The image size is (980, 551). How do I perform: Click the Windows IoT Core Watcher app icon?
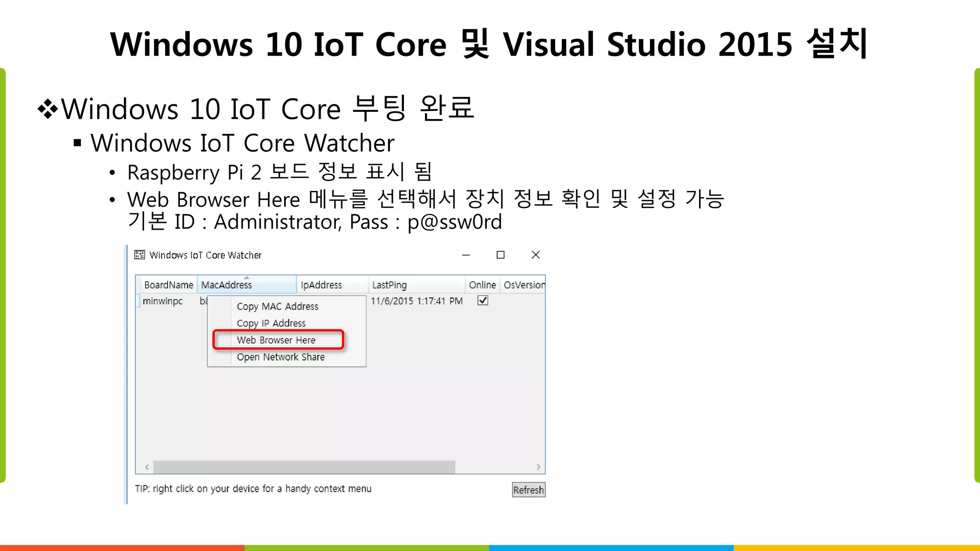(x=140, y=255)
